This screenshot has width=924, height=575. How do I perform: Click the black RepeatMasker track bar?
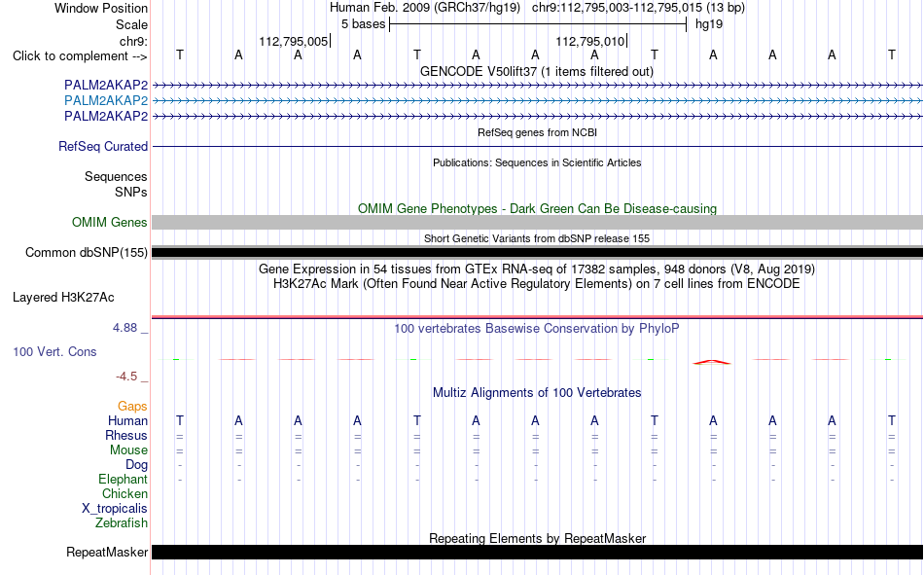pyautogui.click(x=537, y=552)
